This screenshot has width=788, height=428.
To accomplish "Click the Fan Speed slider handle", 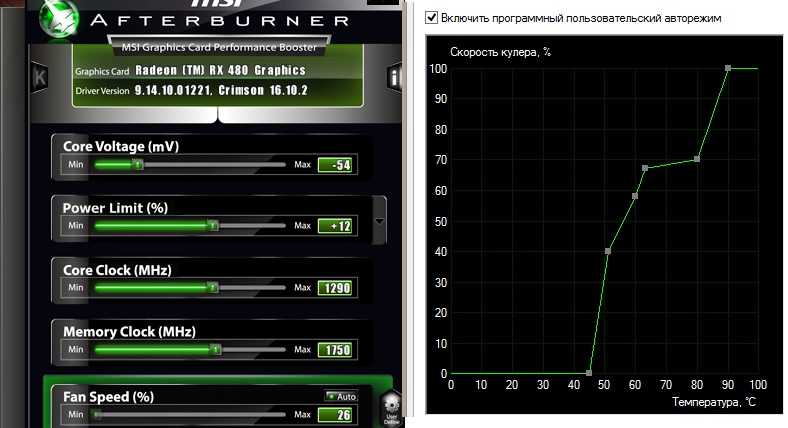I will pos(97,414).
